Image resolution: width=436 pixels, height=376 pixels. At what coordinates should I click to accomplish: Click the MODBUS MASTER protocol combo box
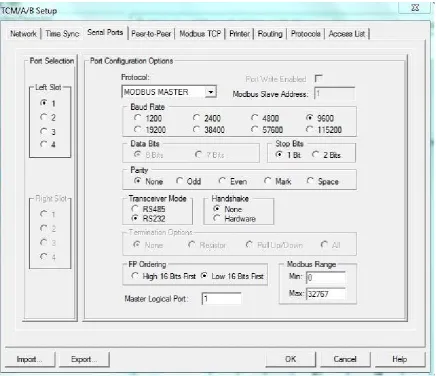[169, 92]
